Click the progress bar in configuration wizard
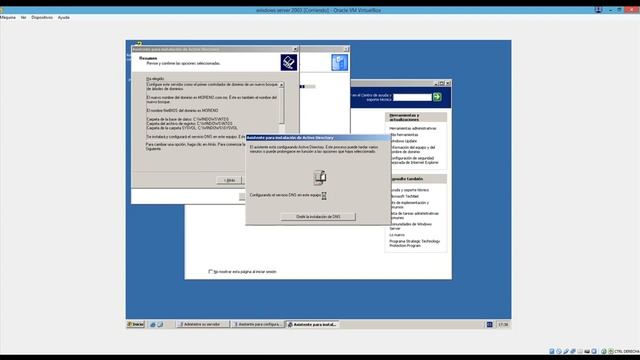This screenshot has width=640, height=360. (x=308, y=87)
